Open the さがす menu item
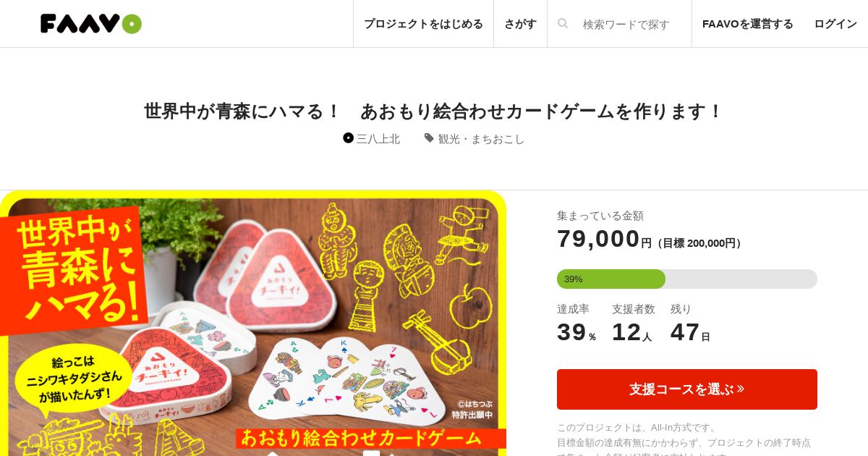 [520, 24]
